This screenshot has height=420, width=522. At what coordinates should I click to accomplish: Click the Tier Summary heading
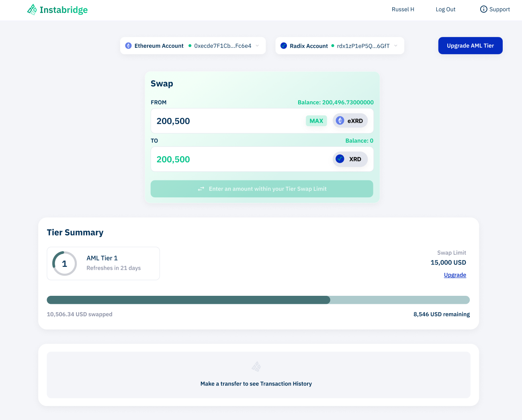(x=75, y=232)
